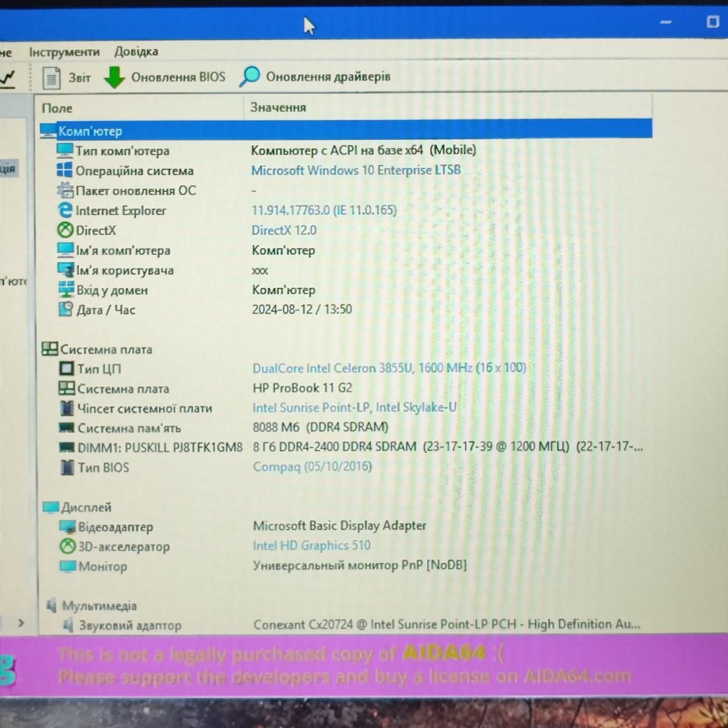Select the Комп'ютер group header row

point(345,130)
